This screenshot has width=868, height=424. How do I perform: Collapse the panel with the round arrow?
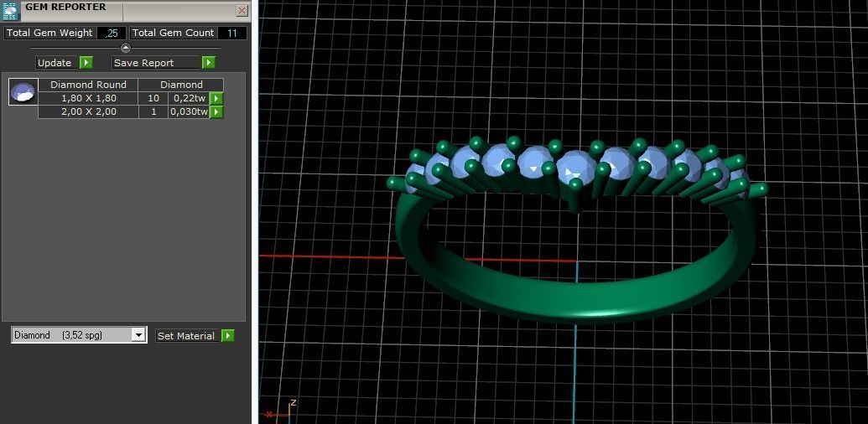click(x=126, y=48)
